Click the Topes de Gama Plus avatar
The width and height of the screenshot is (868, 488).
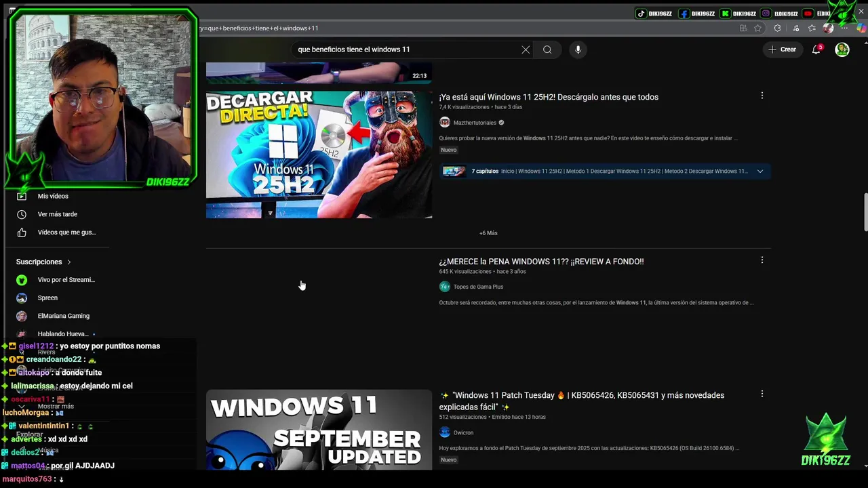[445, 287]
